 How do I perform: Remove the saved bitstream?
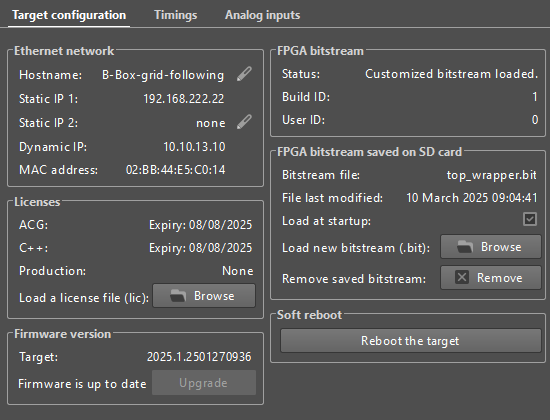point(490,278)
